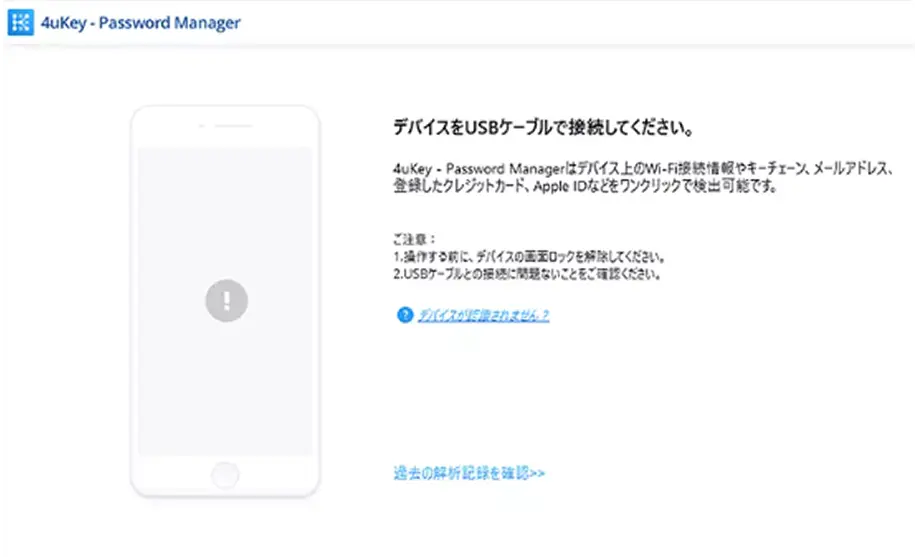Open the "過去の解析記録を確認>>" link
This screenshot has height=557, width=916.
click(469, 473)
